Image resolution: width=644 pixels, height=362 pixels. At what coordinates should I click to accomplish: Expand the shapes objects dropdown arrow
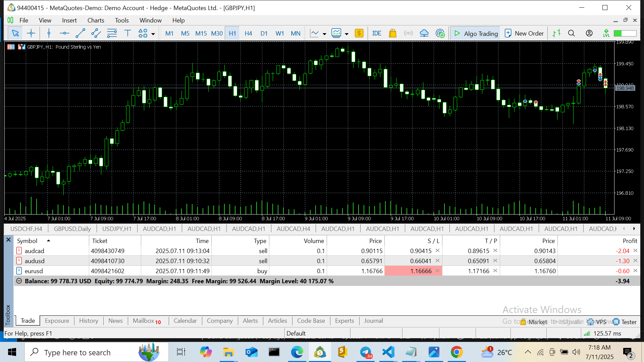pyautogui.click(x=153, y=34)
